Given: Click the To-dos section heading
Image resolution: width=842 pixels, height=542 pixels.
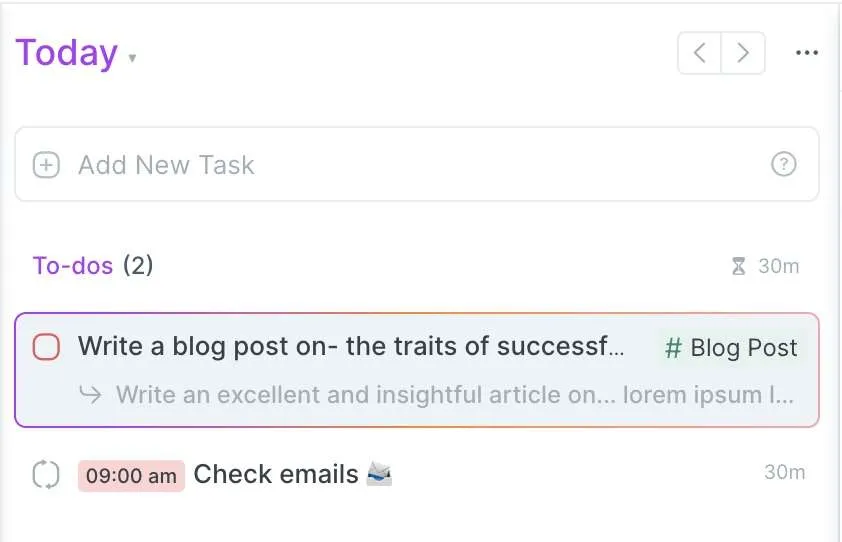Looking at the screenshot, I should click(73, 265).
